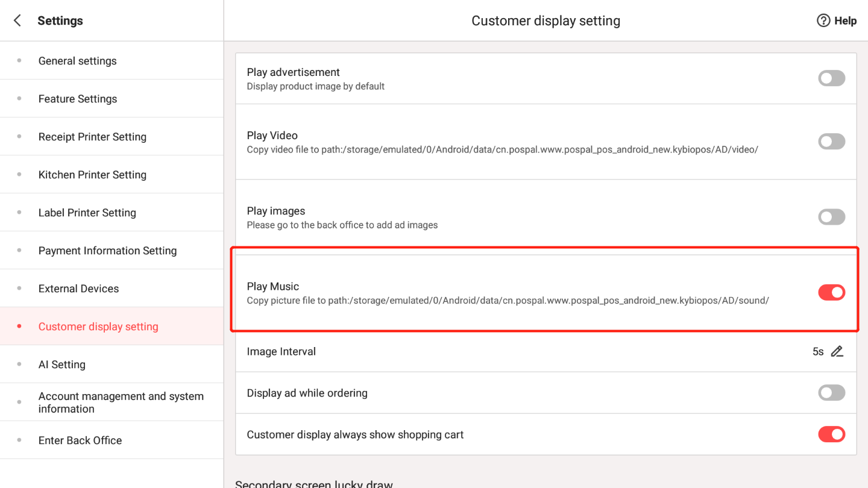This screenshot has height=488, width=868.
Task: Click the 5s Image Interval value
Action: (818, 351)
